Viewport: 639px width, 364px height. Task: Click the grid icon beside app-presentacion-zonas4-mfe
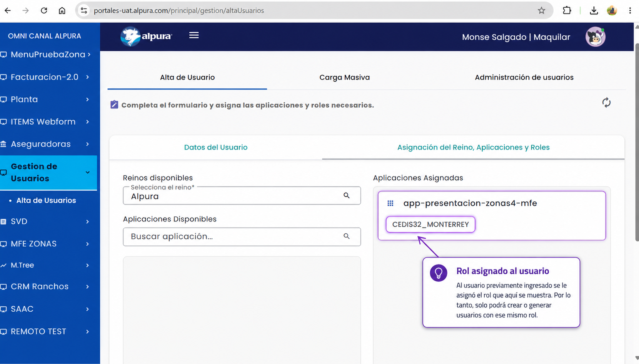390,203
